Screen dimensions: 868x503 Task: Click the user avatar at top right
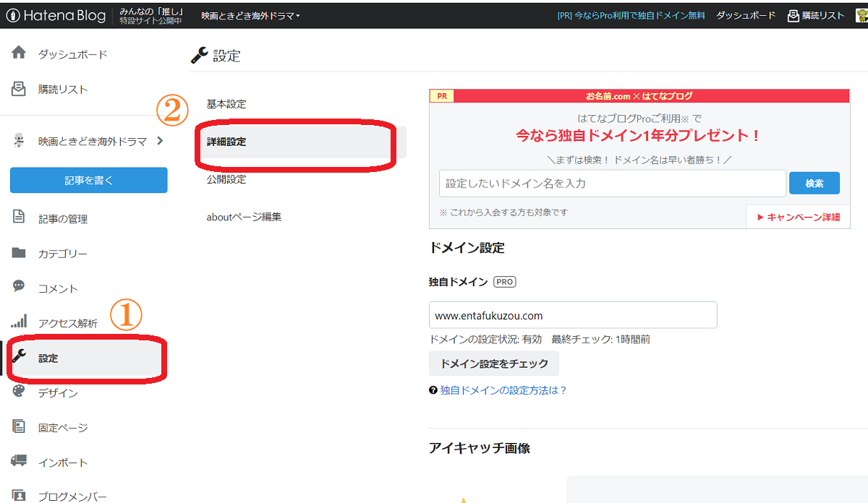pyautogui.click(x=861, y=15)
